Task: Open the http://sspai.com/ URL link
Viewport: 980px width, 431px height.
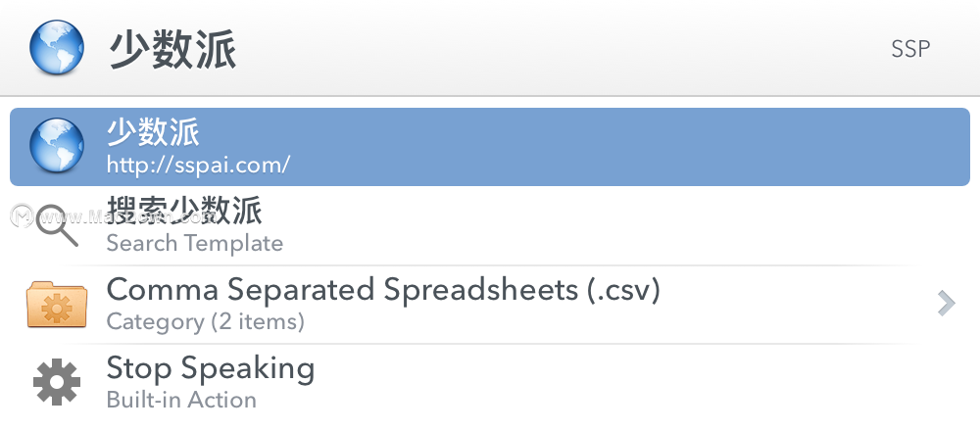Action: coord(198,165)
